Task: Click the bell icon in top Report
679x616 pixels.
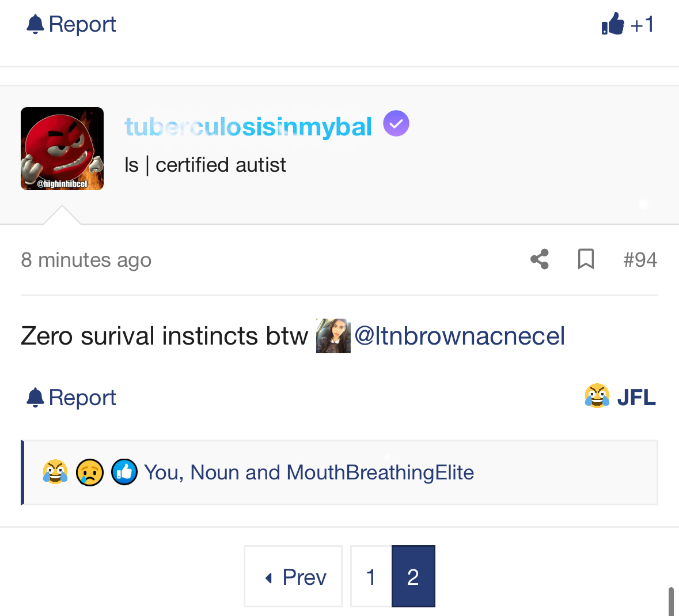Action: click(x=35, y=24)
